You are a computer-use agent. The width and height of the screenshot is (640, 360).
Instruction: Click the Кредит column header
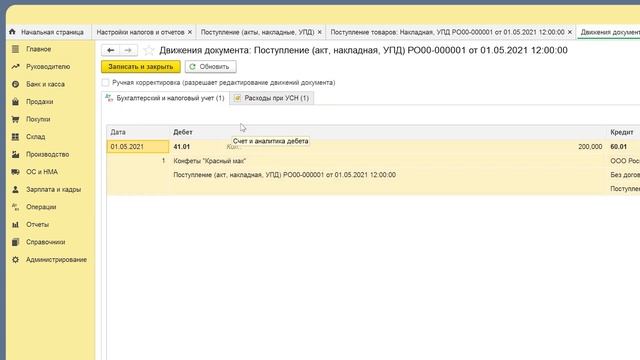click(x=622, y=132)
